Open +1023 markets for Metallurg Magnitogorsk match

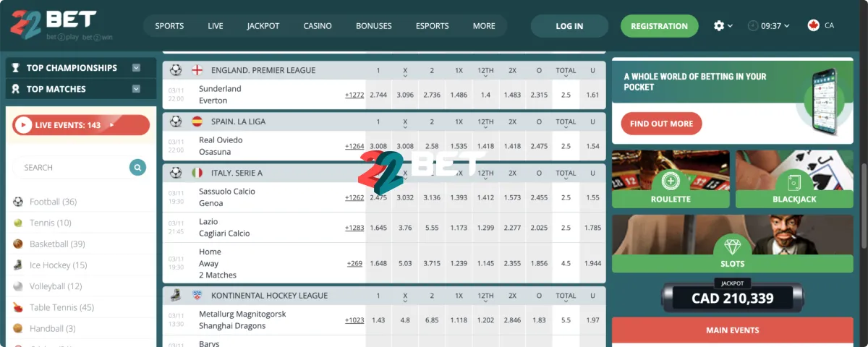(x=354, y=320)
